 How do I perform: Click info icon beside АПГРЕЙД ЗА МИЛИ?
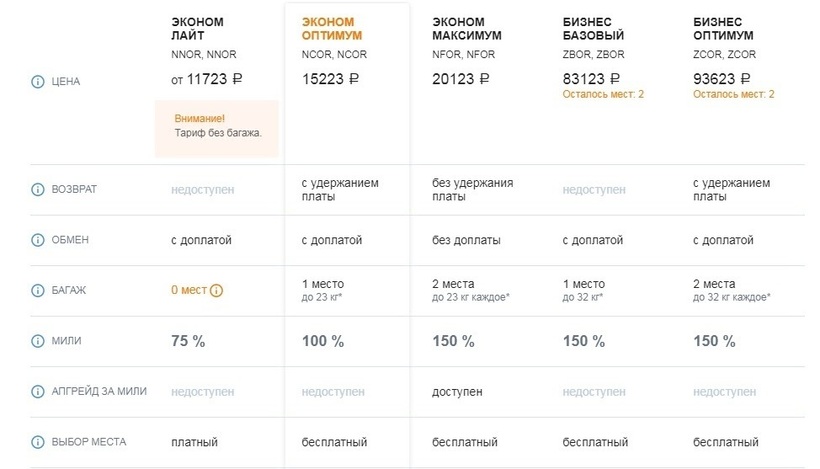[x=39, y=391]
